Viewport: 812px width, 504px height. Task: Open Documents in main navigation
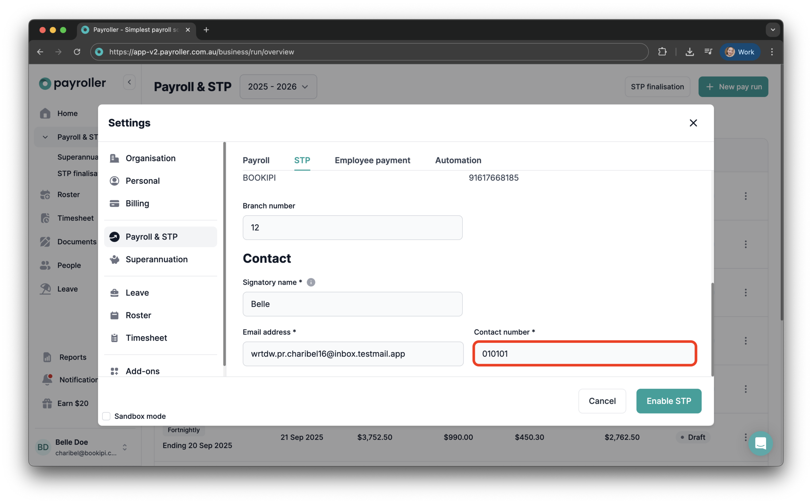[77, 242]
